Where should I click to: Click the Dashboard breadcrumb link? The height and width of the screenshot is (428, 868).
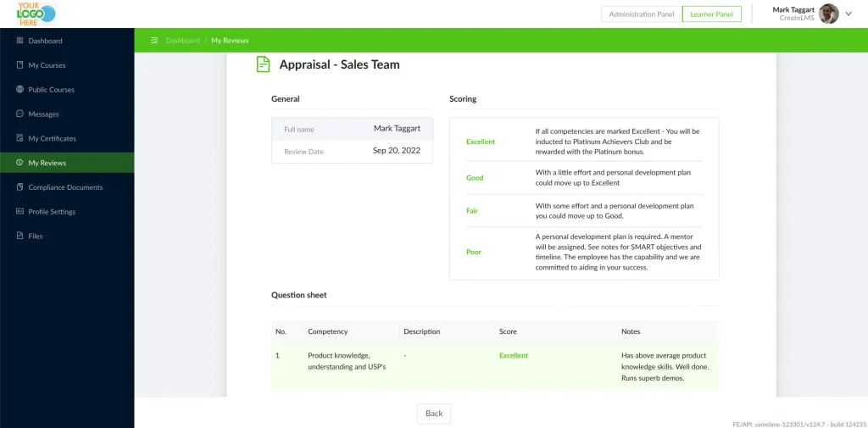(183, 41)
